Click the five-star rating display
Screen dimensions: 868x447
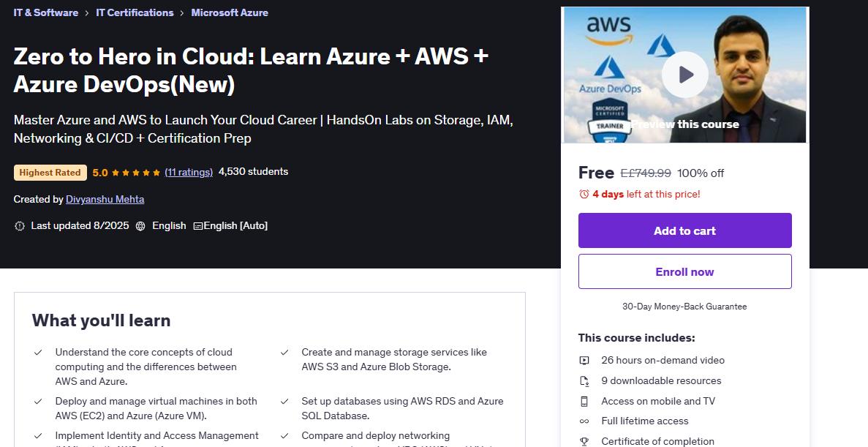tap(135, 173)
